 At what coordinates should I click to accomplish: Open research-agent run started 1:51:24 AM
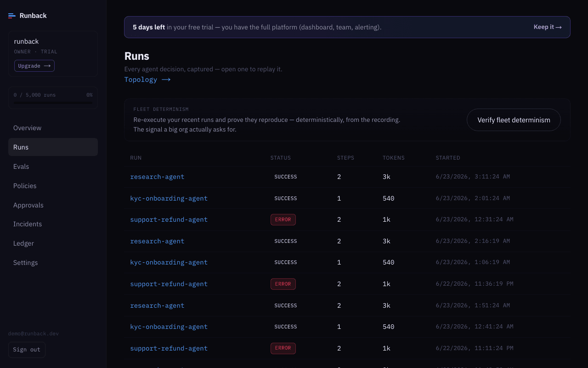pyautogui.click(x=157, y=305)
